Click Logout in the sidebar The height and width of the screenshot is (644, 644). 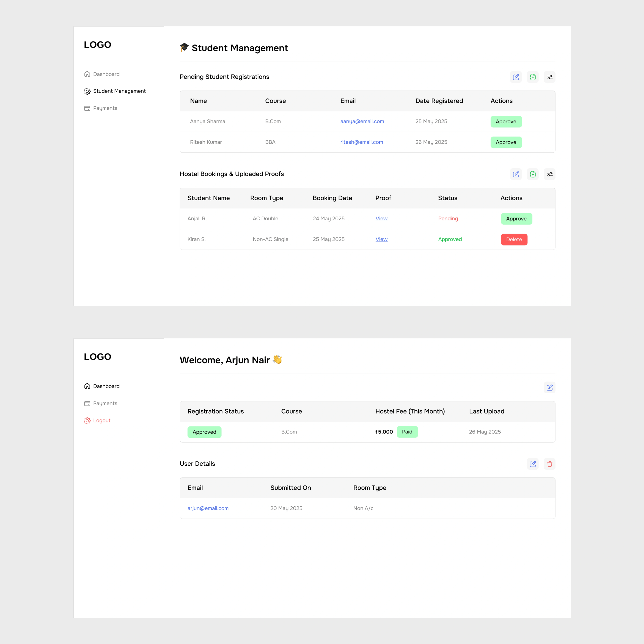point(101,420)
